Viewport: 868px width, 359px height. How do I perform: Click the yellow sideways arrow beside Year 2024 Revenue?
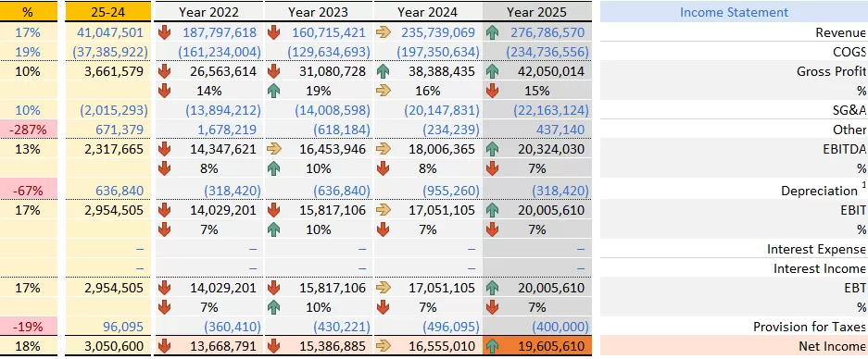pos(384,32)
